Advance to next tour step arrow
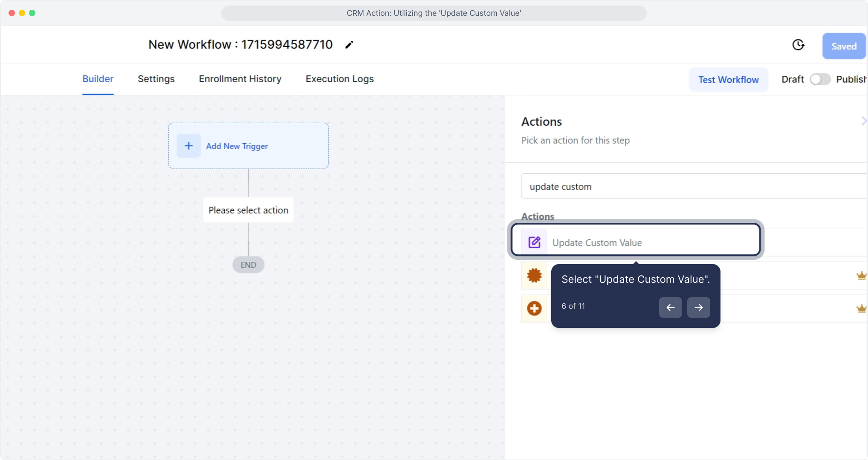Screen dimensions: 868x460 698,307
